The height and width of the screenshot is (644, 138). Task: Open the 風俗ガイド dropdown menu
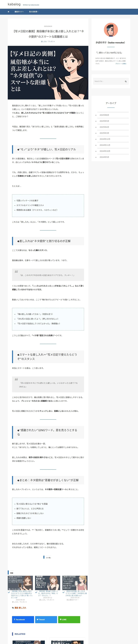pyautogui.click(x=19, y=12)
